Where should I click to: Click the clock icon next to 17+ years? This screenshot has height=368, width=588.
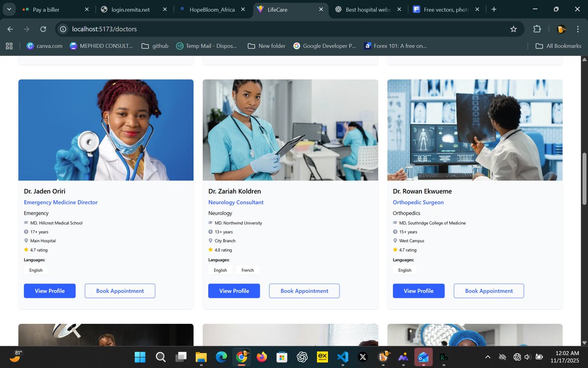27,232
